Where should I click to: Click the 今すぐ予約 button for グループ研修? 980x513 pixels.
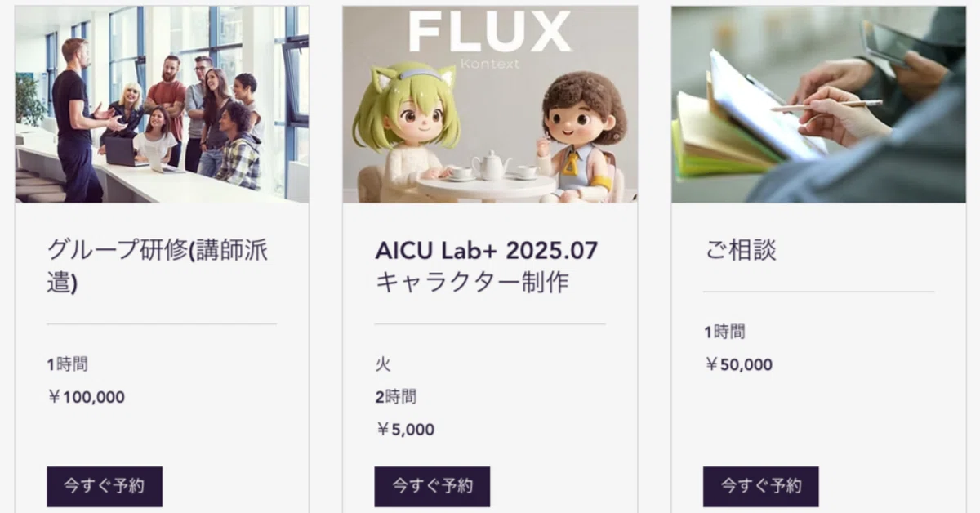(105, 486)
